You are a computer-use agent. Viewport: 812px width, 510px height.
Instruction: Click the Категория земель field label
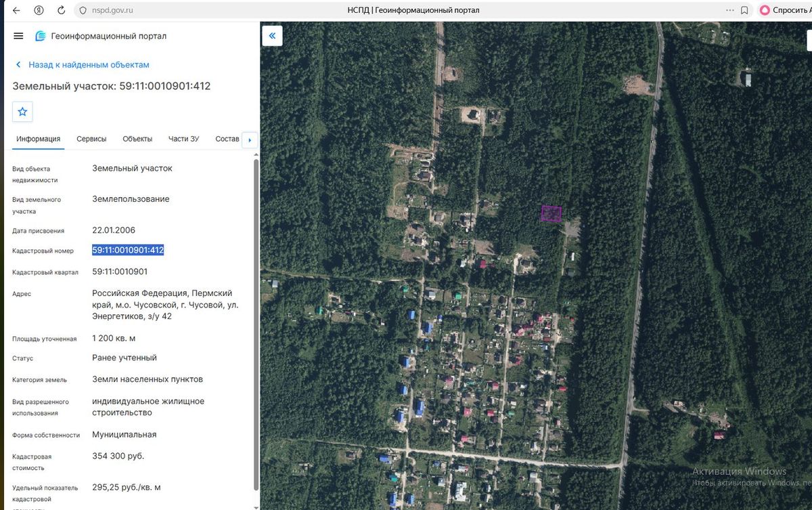[x=40, y=380]
